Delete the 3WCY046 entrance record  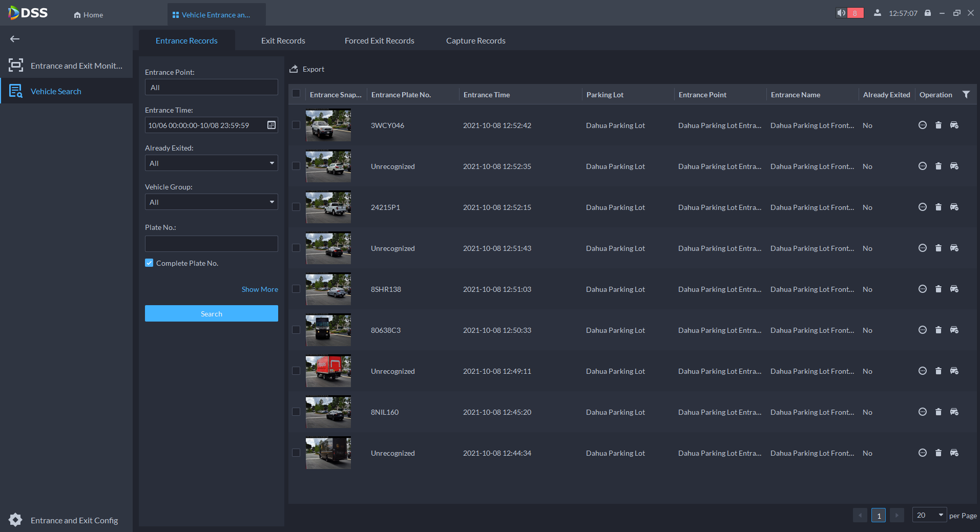938,125
